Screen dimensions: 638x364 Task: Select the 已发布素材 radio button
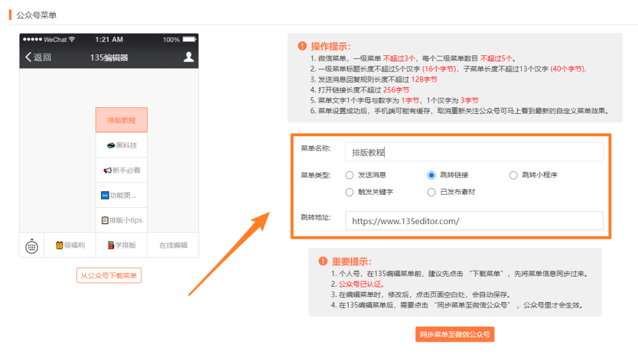coord(431,192)
